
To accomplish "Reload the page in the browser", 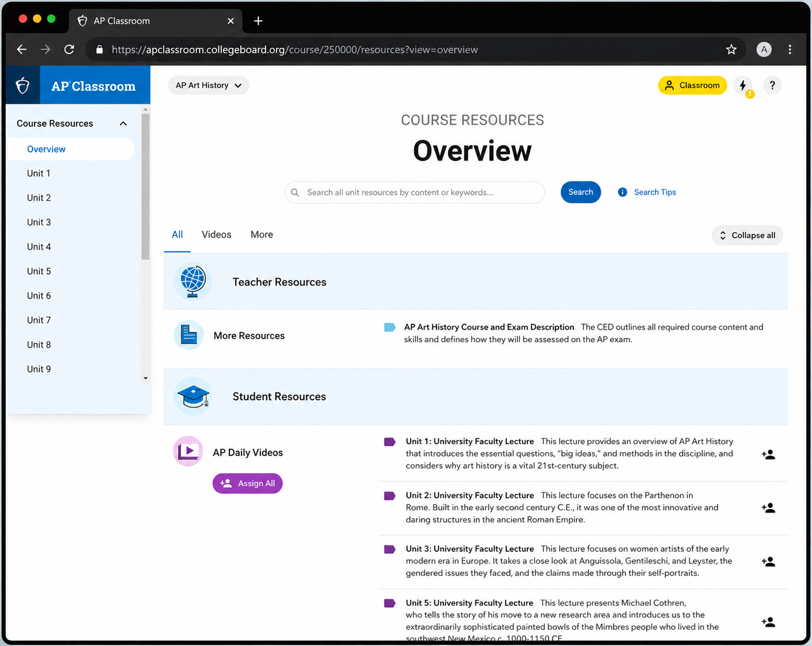I will point(69,50).
